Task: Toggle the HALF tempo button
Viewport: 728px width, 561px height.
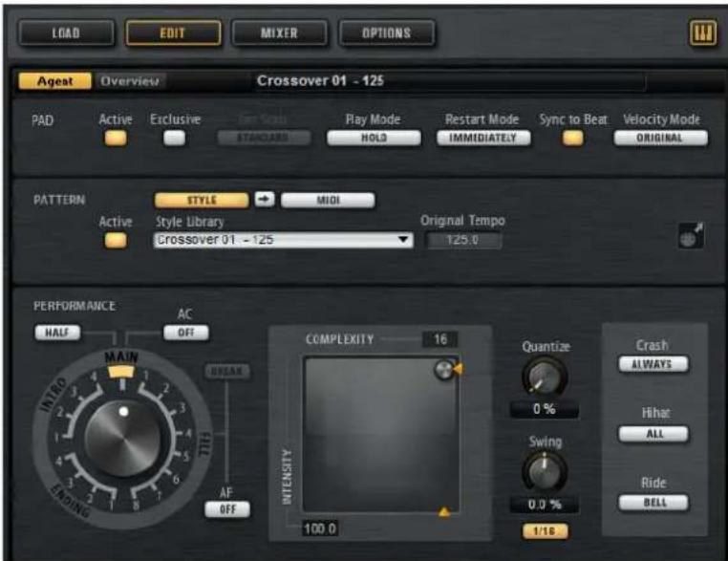Action: 57,333
